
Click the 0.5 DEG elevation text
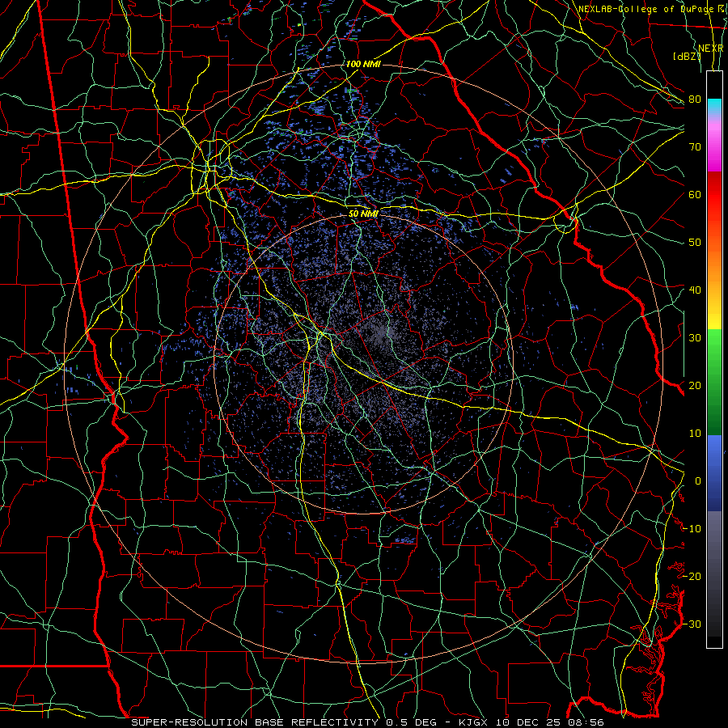tap(412, 722)
